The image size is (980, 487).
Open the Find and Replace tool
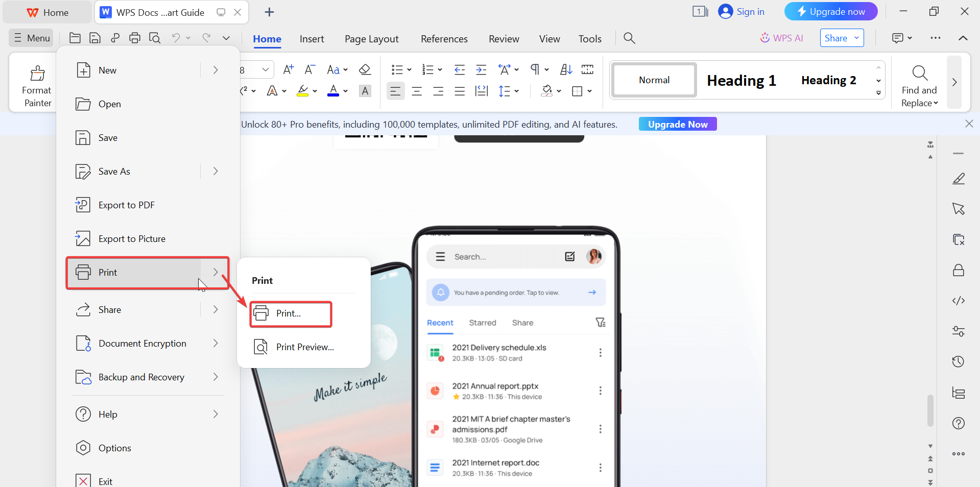(x=919, y=85)
